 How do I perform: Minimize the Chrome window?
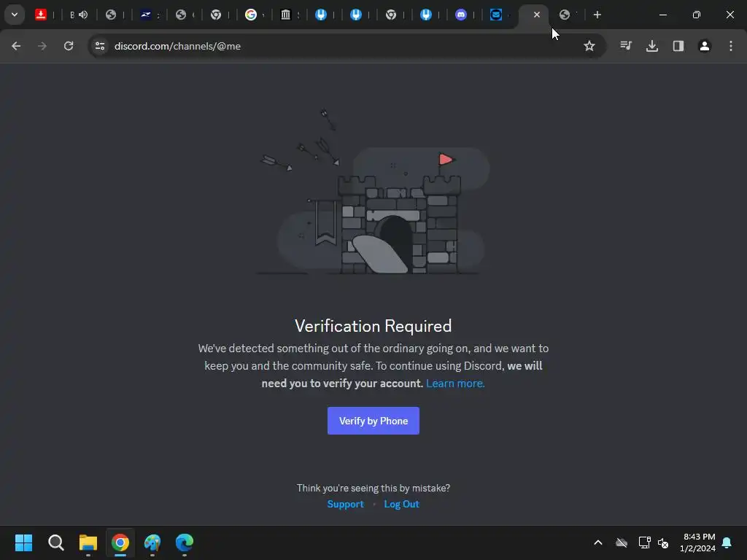pos(662,15)
